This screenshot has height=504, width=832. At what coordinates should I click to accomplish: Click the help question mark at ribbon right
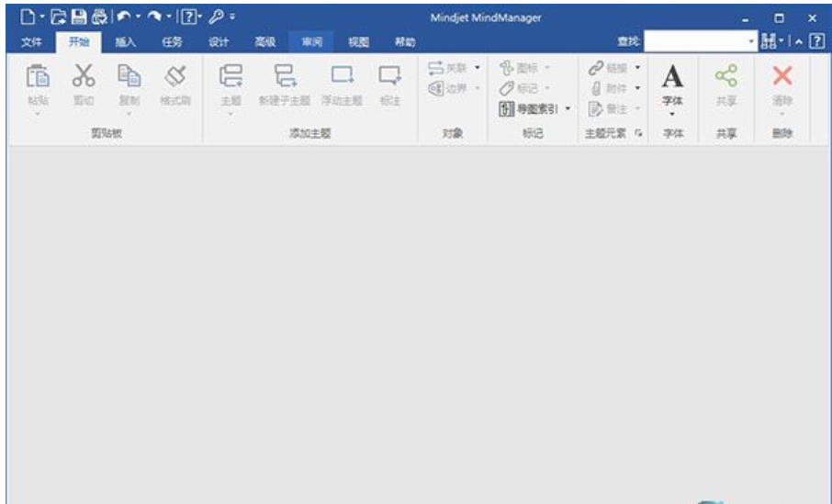click(817, 40)
